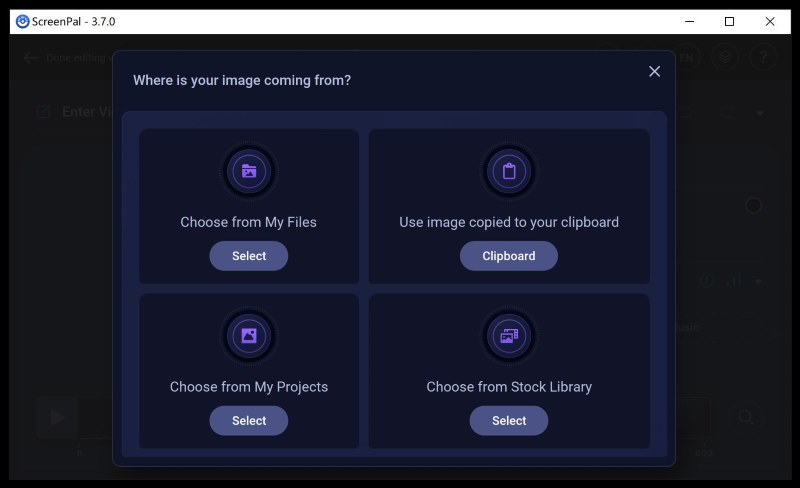This screenshot has height=488, width=800.
Task: Click the My Projects image icon
Action: [249, 336]
